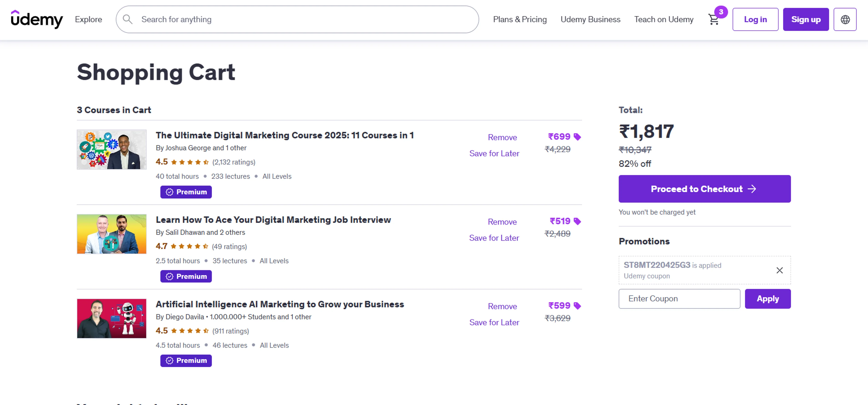Viewport: 868px width, 405px height.
Task: Remove the applied ST8MT220425G3 coupon
Action: [779, 270]
